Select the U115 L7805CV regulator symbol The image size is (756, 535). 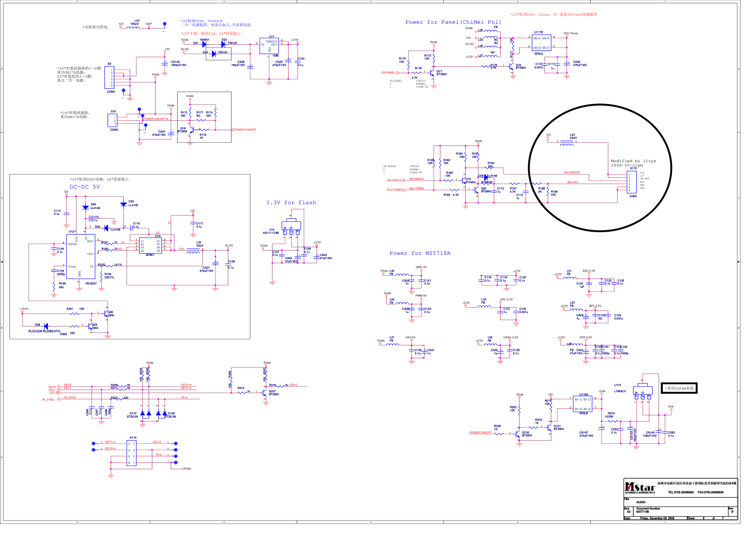click(x=642, y=393)
